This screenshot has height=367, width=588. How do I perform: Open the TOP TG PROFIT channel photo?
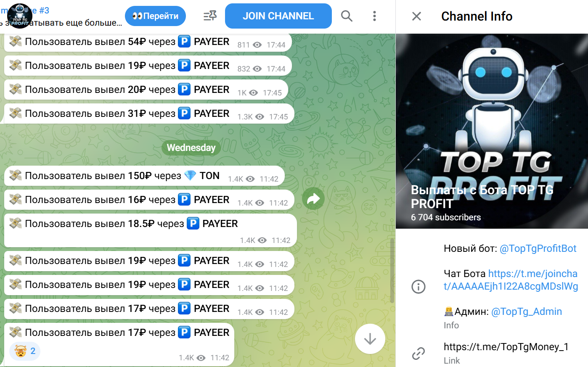point(492,131)
